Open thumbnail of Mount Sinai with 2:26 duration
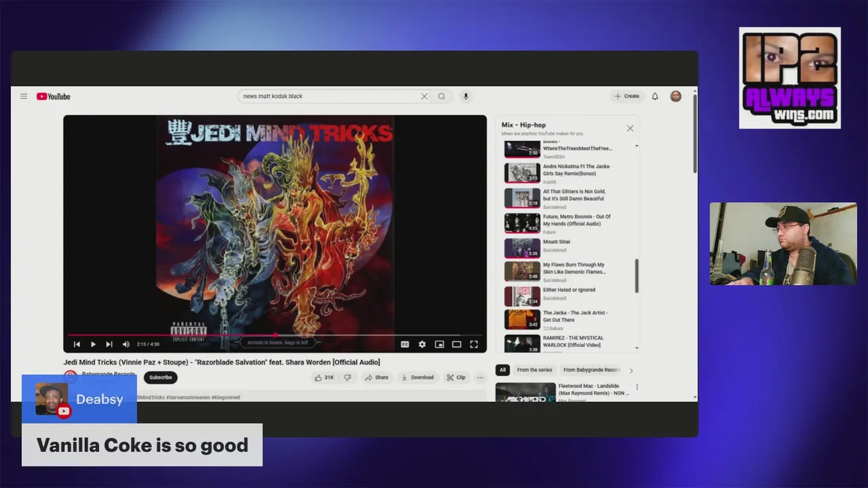This screenshot has width=868, height=488. [522, 248]
